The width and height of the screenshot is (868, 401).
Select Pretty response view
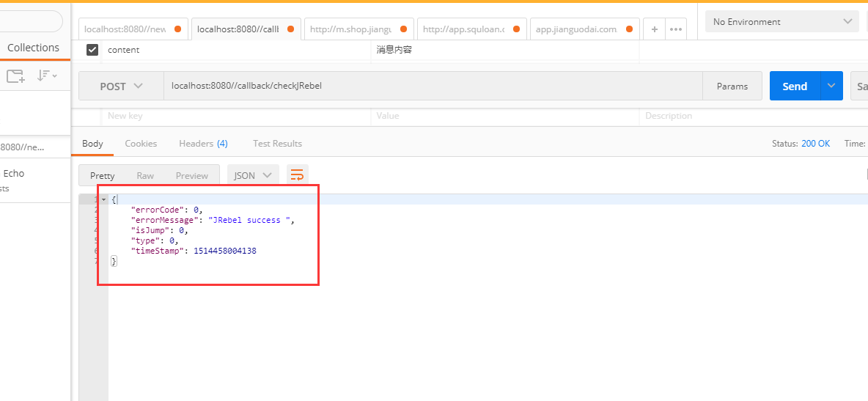click(x=103, y=175)
